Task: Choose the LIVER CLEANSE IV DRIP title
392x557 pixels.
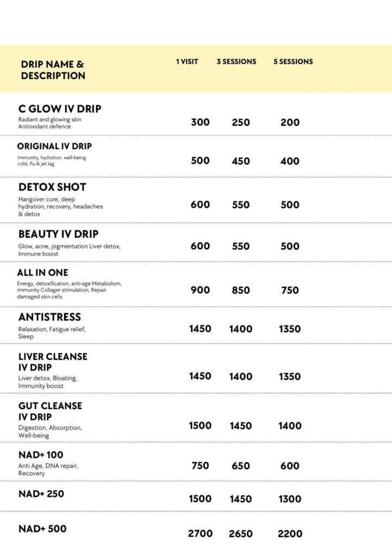Action: (x=53, y=362)
